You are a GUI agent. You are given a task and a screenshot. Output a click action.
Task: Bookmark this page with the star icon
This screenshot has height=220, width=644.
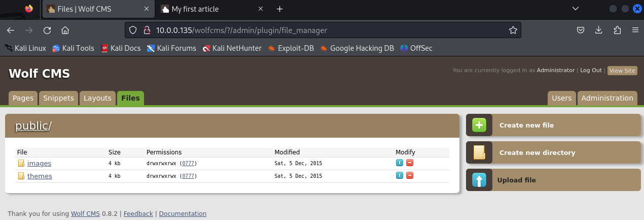513,30
